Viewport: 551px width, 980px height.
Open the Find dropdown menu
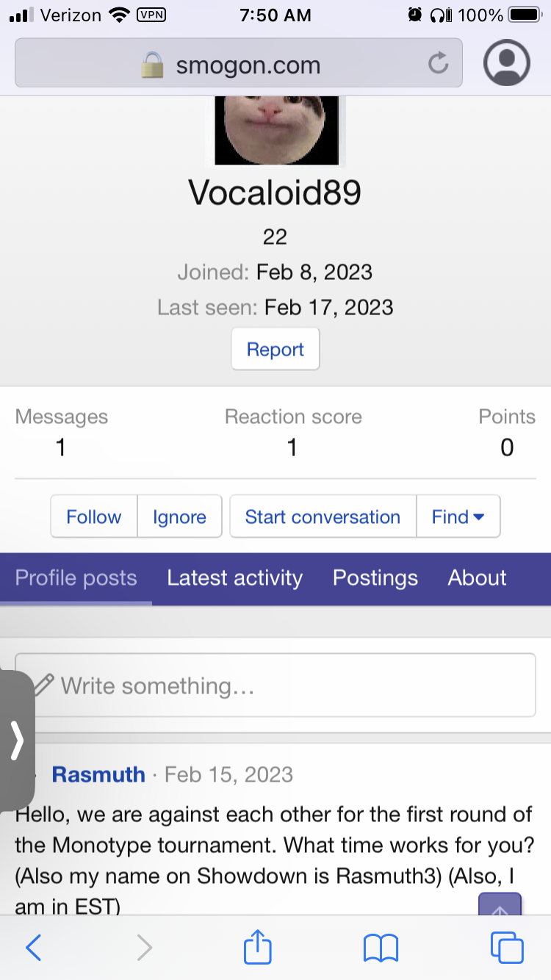[458, 517]
